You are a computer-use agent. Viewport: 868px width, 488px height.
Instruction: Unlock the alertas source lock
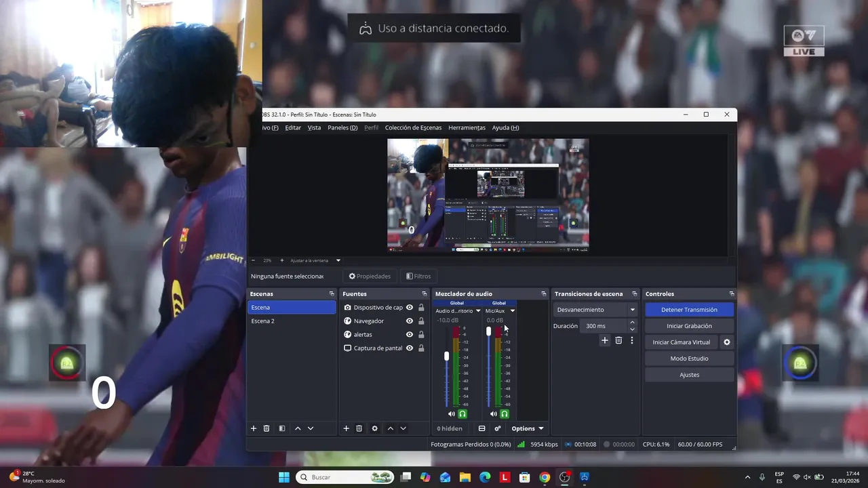[421, 334]
